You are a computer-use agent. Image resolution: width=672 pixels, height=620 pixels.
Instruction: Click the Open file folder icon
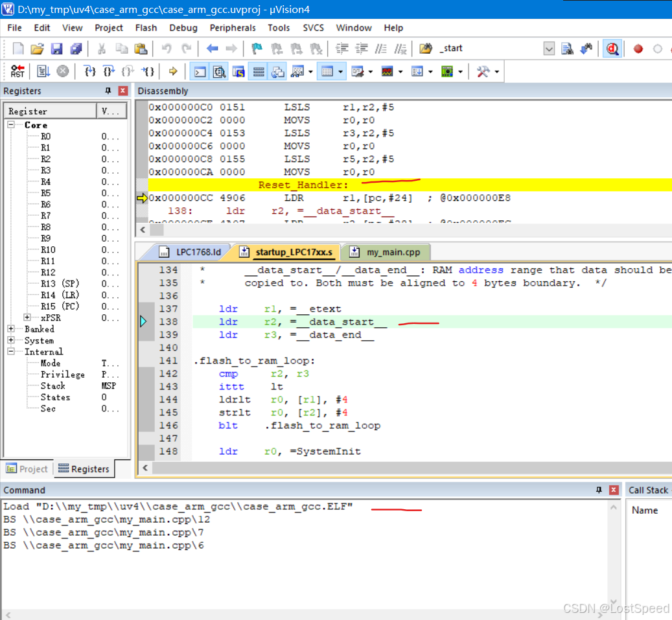(x=38, y=49)
